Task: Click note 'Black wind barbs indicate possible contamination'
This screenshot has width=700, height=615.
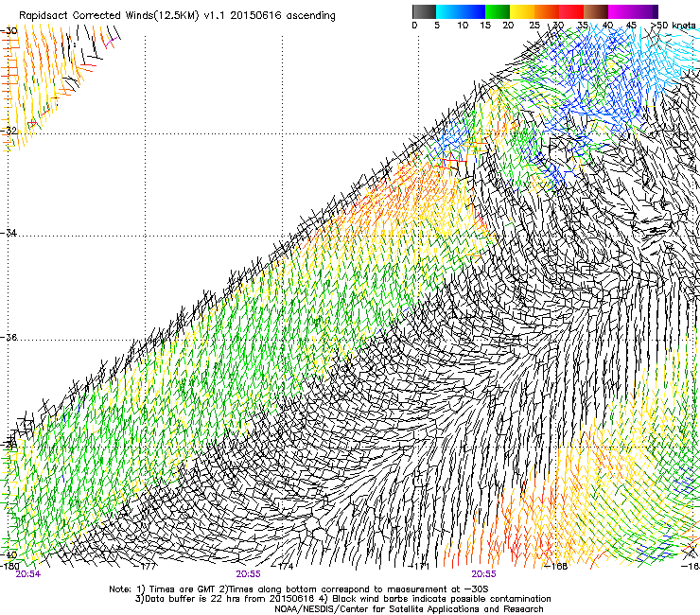Action: (x=442, y=599)
